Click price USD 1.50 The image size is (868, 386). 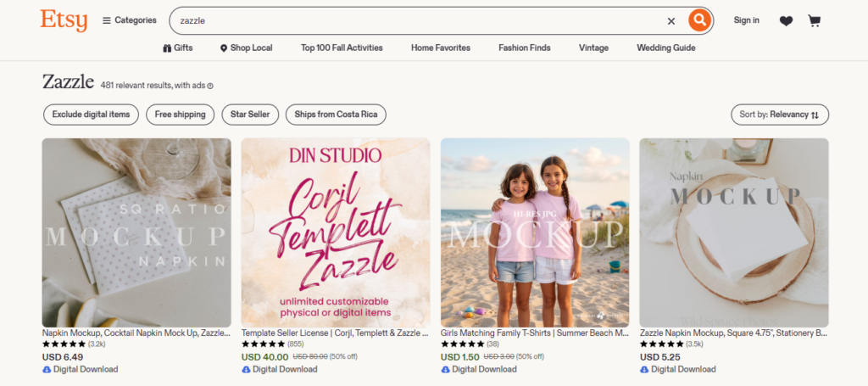tap(460, 357)
